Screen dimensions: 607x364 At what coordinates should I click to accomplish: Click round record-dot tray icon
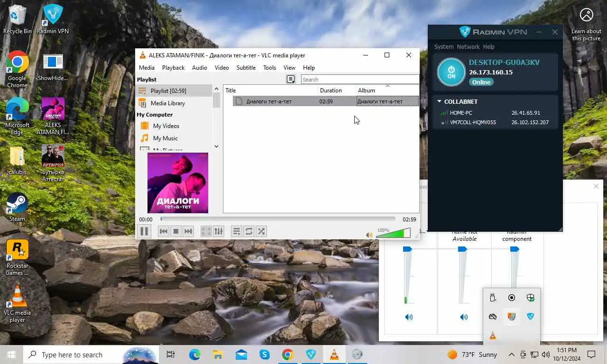click(512, 298)
